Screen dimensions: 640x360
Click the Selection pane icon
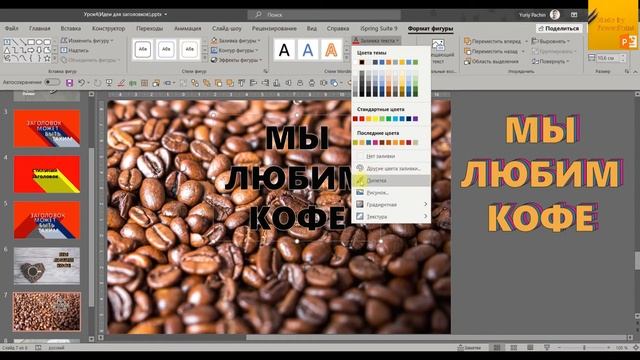click(467, 61)
